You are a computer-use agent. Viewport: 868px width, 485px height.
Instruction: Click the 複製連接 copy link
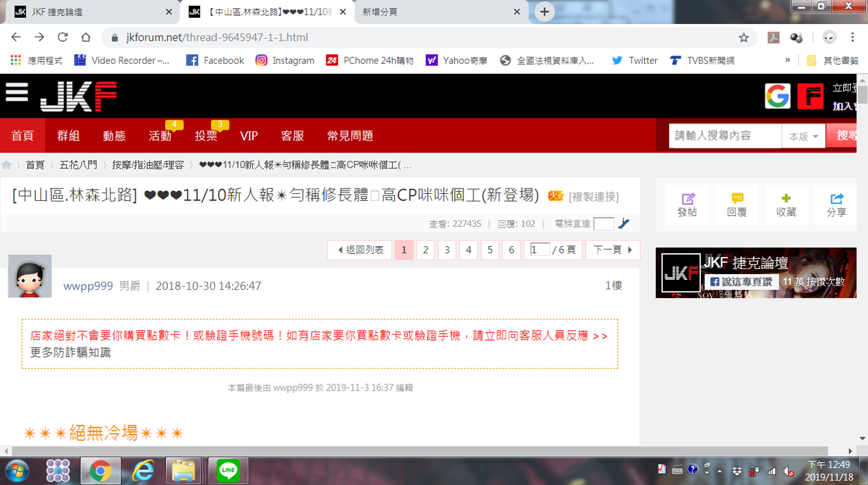(594, 196)
